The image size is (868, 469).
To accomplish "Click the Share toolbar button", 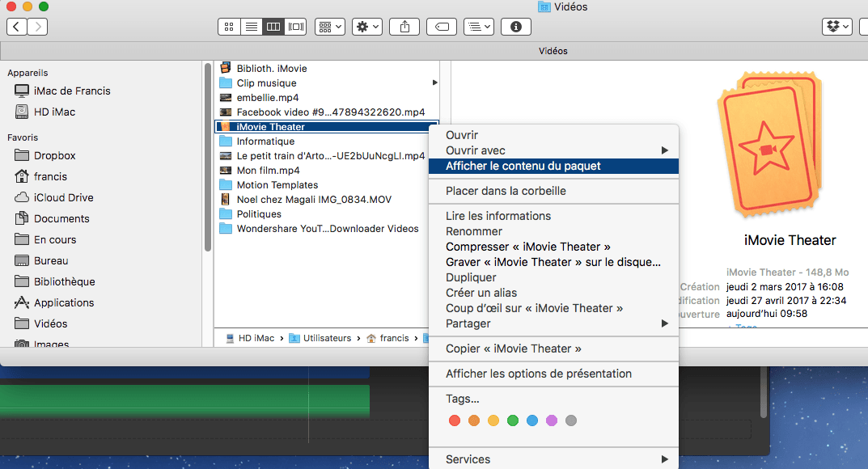I will [x=404, y=27].
